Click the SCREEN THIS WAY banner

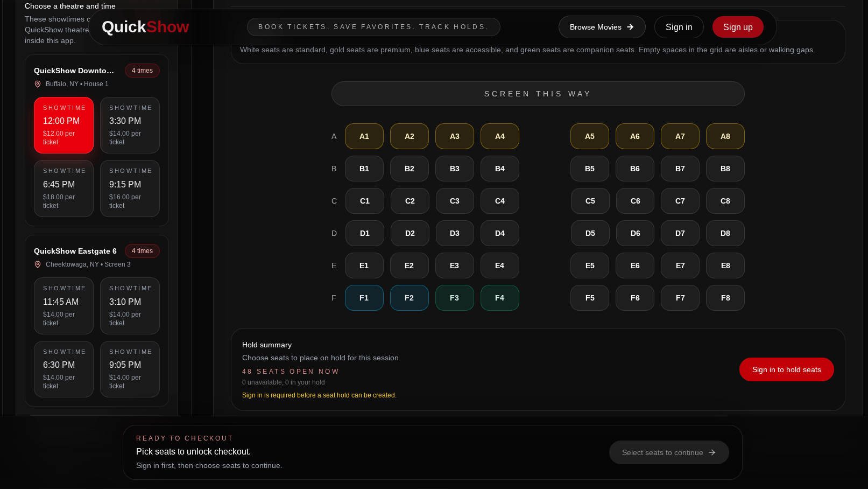(x=538, y=94)
